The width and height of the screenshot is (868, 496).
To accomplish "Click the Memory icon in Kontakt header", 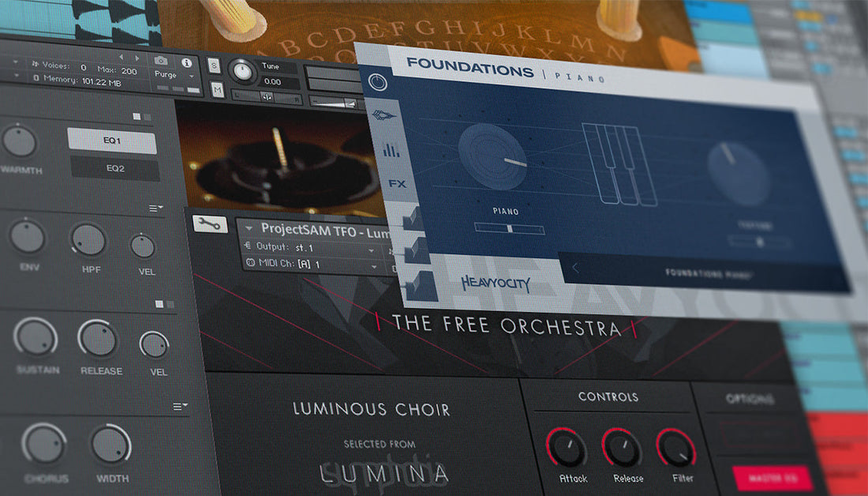I will pyautogui.click(x=36, y=78).
